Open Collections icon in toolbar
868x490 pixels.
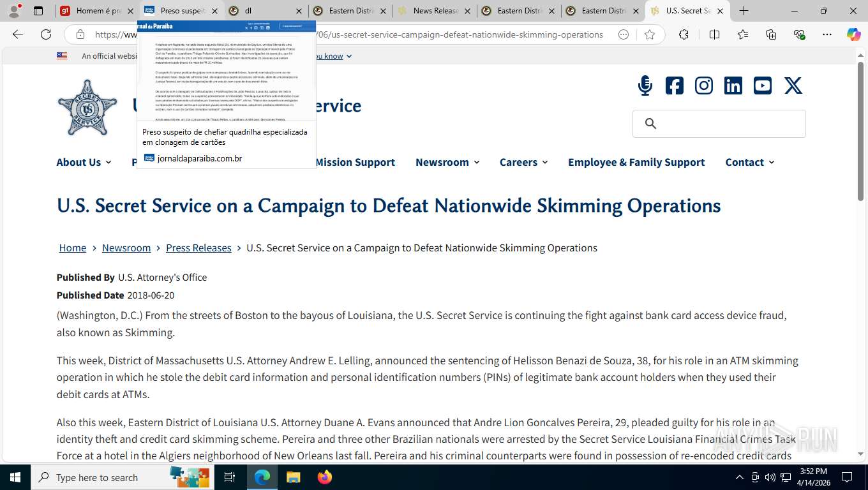pyautogui.click(x=771, y=34)
